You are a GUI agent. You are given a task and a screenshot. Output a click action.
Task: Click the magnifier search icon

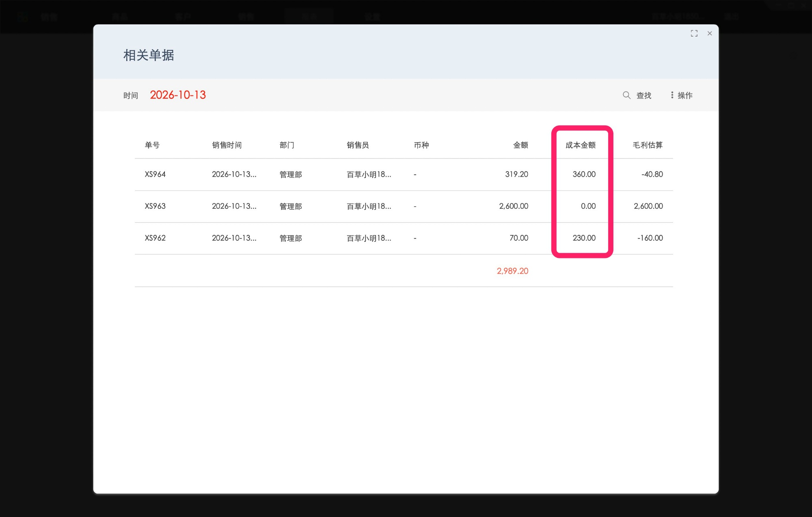(x=626, y=95)
